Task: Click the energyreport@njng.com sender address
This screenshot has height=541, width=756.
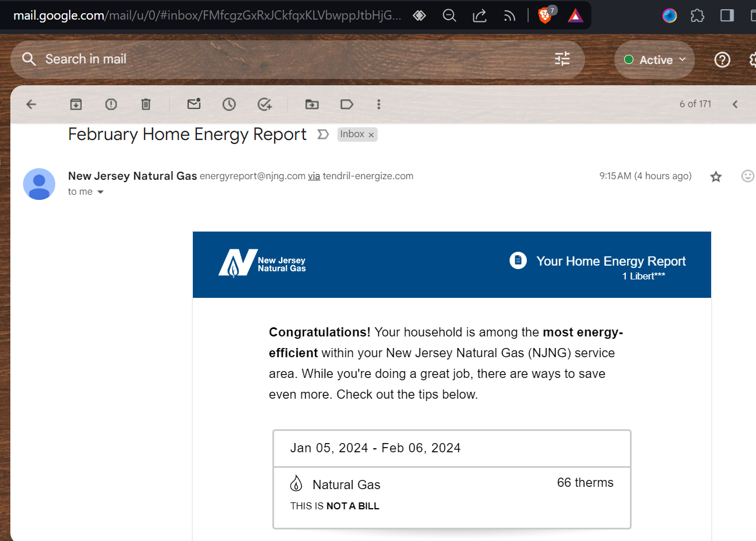Action: (x=253, y=176)
